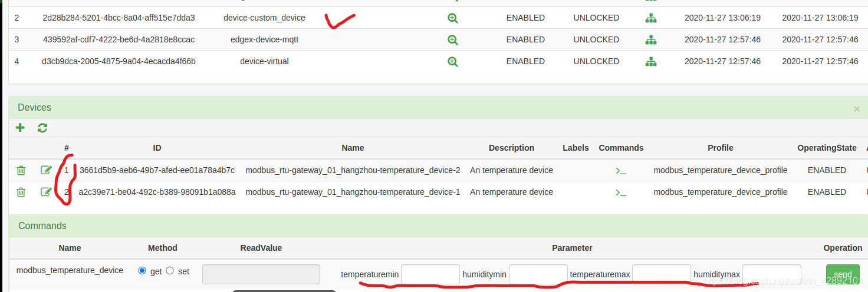The width and height of the screenshot is (868, 292).
Task: Select device ID a2c39e71-be04-492c-b389-98091b1a088a
Action: pyautogui.click(x=157, y=192)
